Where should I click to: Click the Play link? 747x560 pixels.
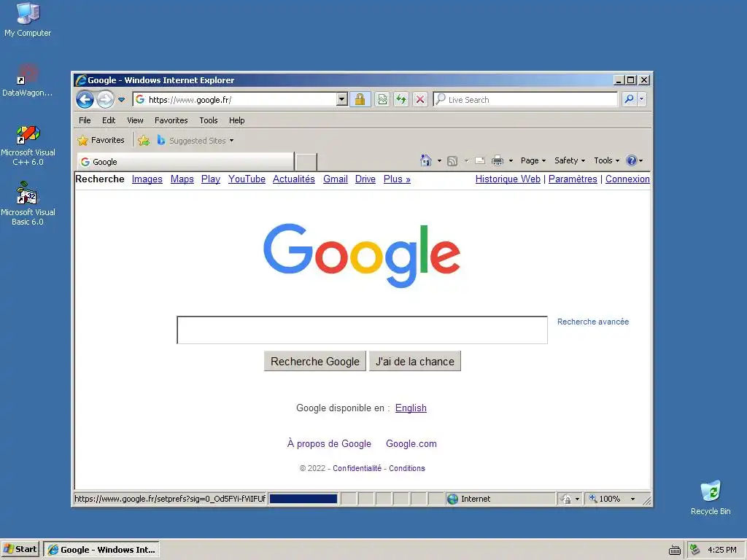211,179
